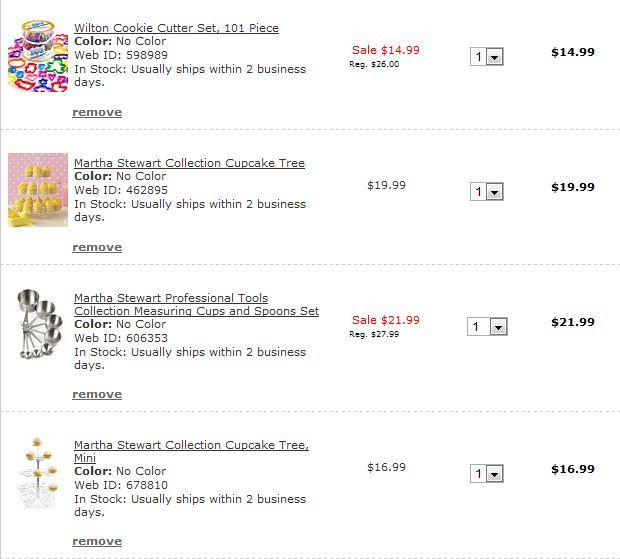Remove the $19.99 Cupcake Tree item
Screen dimensions: 620x559
97,247
